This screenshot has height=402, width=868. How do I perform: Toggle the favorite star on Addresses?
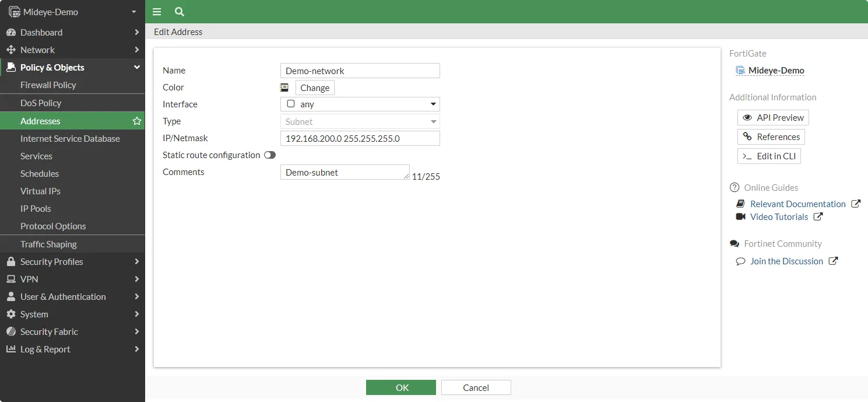[x=136, y=121]
